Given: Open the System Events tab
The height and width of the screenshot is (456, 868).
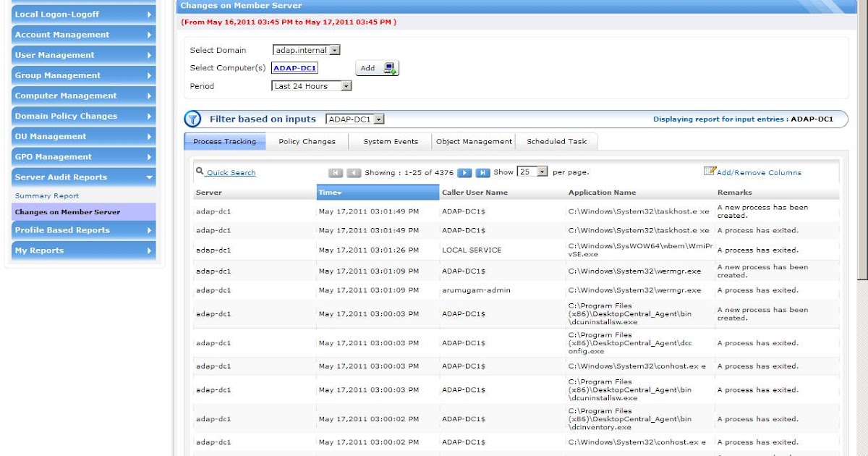Looking at the screenshot, I should pos(389,141).
